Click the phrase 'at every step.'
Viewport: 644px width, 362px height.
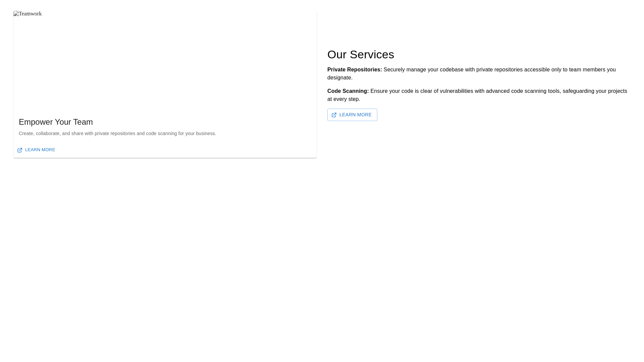tap(343, 99)
